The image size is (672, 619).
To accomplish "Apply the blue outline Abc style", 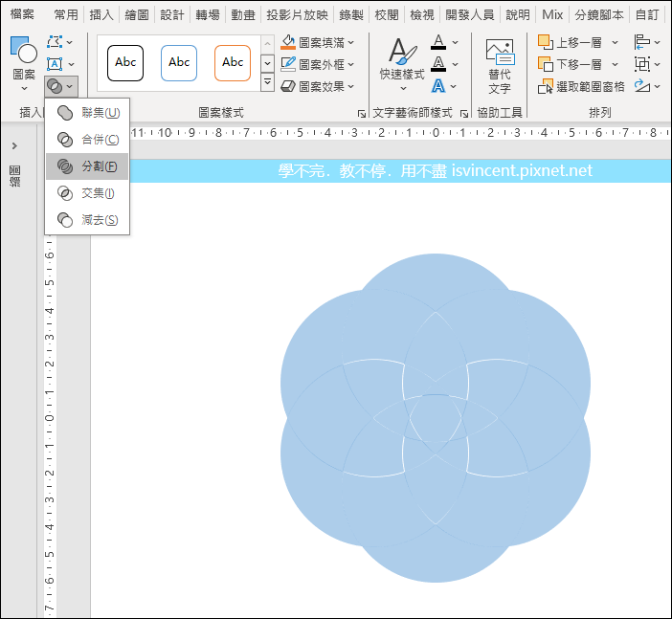I will 179,63.
